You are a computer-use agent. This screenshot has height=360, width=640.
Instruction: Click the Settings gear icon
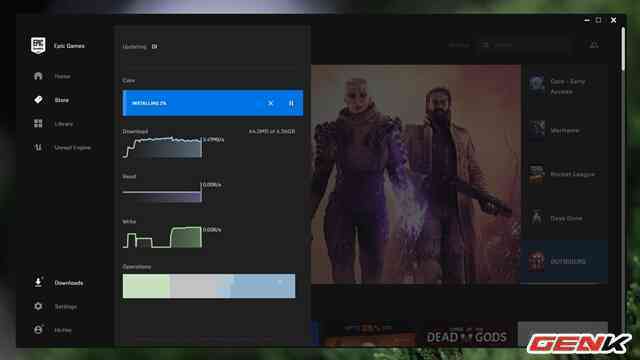(38, 306)
